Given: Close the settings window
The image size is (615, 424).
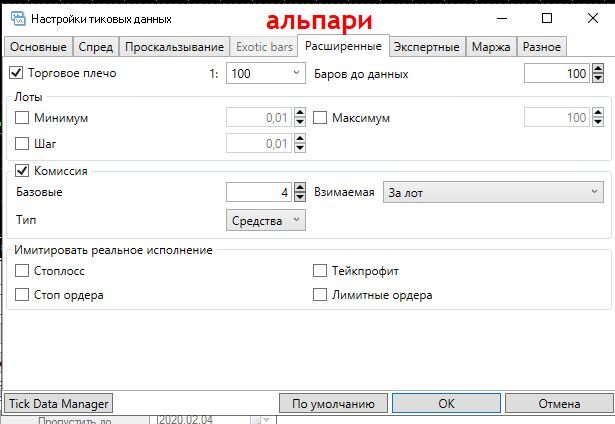Looking at the screenshot, I should tap(593, 18).
